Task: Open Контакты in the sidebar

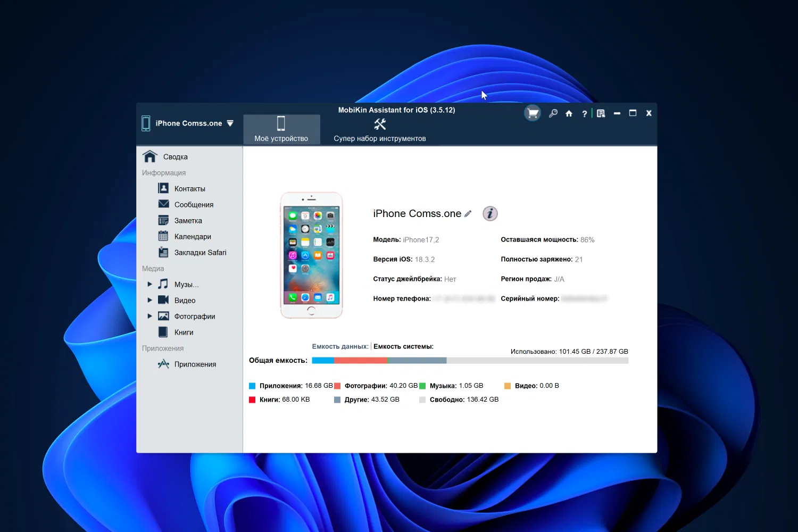Action: 189,189
